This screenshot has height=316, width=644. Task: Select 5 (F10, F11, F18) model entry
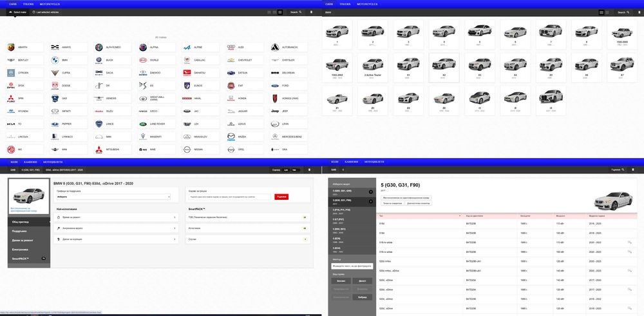(x=352, y=210)
